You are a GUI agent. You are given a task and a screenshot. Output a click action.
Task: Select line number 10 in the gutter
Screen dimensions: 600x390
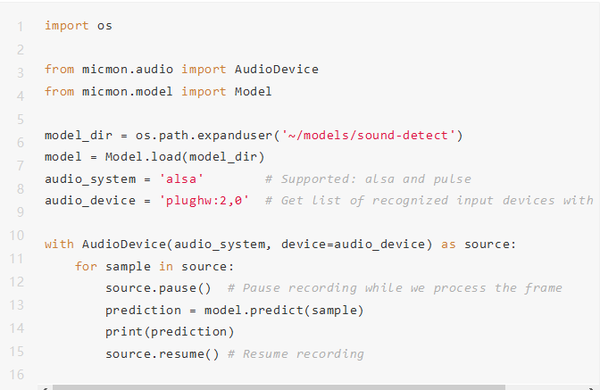coord(17,235)
